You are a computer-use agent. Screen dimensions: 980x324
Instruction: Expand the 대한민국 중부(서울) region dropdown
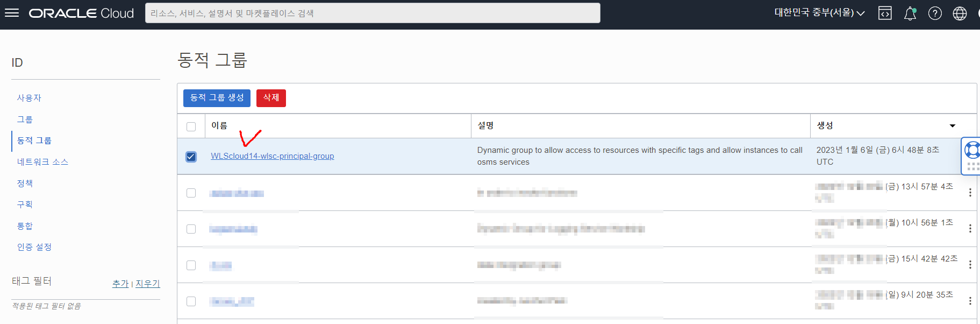(819, 13)
